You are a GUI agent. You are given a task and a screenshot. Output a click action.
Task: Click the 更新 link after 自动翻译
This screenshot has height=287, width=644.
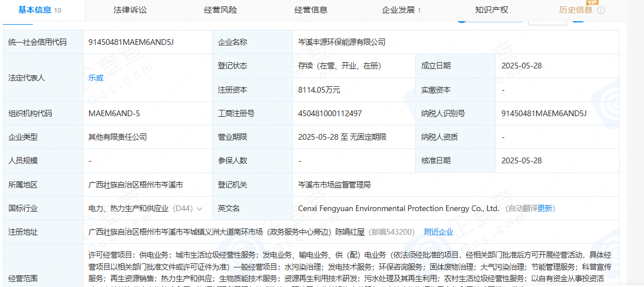coord(545,209)
